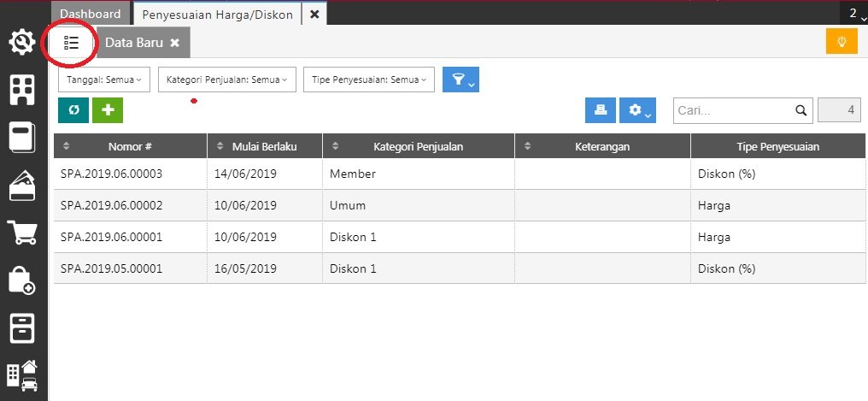Click the list view icon tab
This screenshot has height=401, width=868.
(71, 42)
